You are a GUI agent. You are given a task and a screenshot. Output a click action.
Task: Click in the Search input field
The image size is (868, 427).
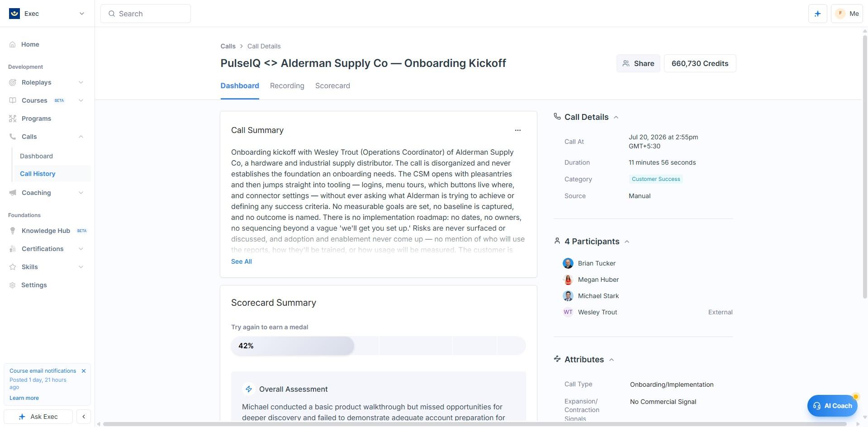point(146,14)
